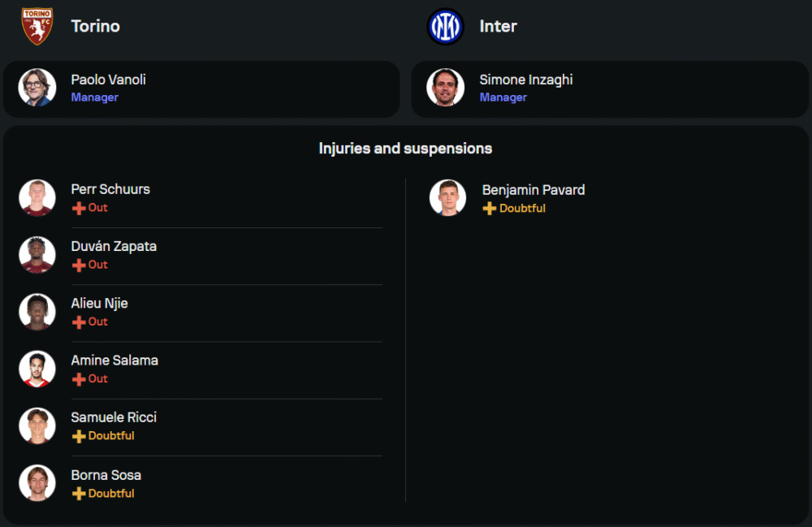Open Perr Schuurs player profile
This screenshot has height=527, width=812.
pos(110,189)
